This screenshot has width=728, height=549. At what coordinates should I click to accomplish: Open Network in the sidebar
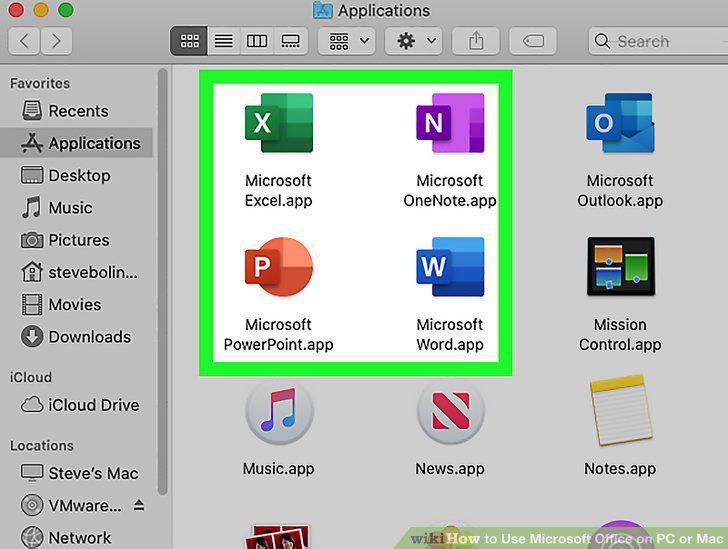77,538
